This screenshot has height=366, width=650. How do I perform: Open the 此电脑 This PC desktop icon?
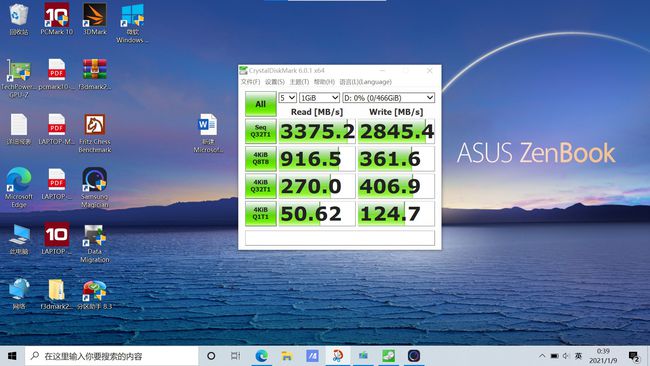click(x=19, y=239)
